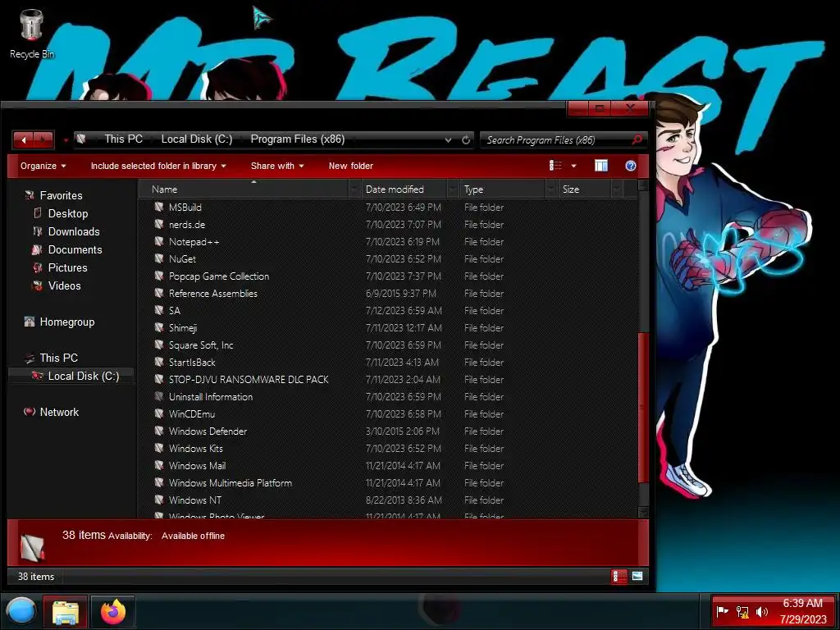
Task: Open the Organize menu
Action: point(43,166)
